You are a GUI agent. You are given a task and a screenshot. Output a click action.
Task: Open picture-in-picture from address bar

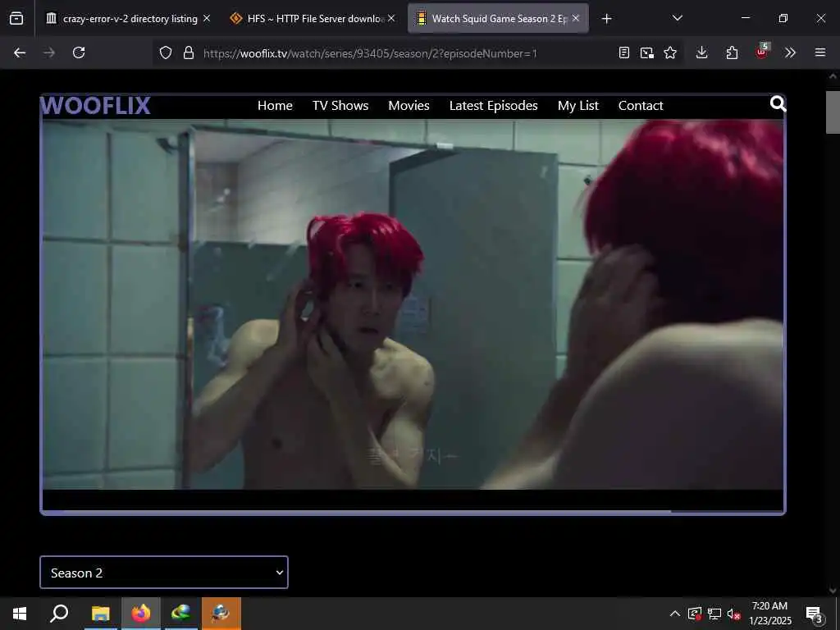point(647,52)
